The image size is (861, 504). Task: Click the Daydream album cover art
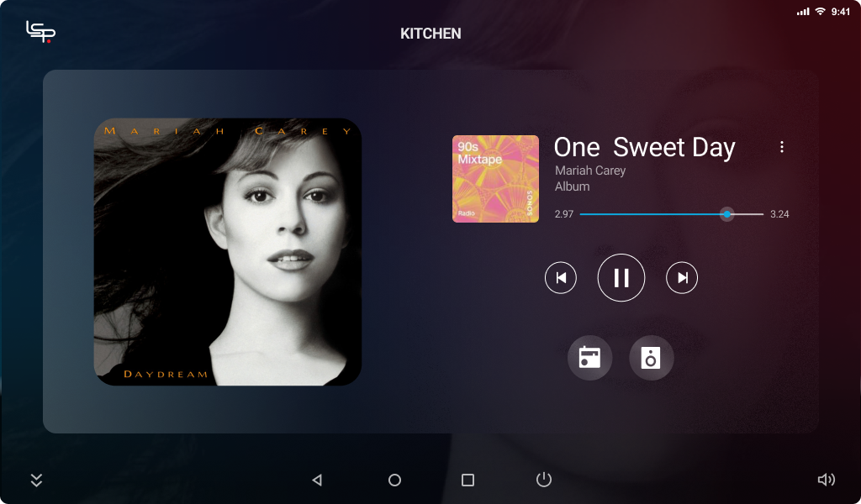click(x=228, y=252)
